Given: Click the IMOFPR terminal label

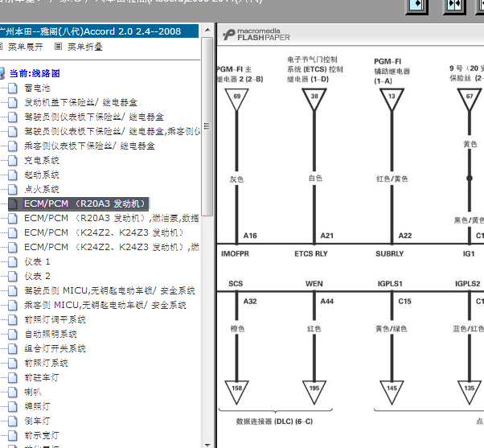Looking at the screenshot, I should (x=235, y=254).
